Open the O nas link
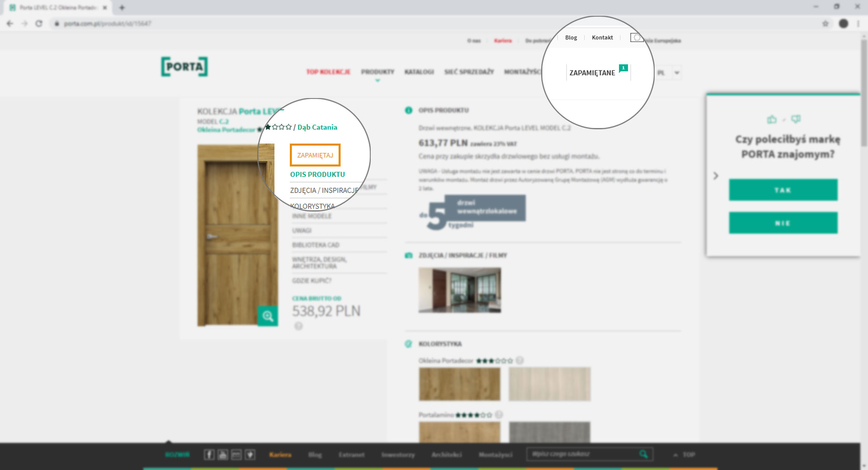Viewport: 868px width, 470px height. pos(474,41)
